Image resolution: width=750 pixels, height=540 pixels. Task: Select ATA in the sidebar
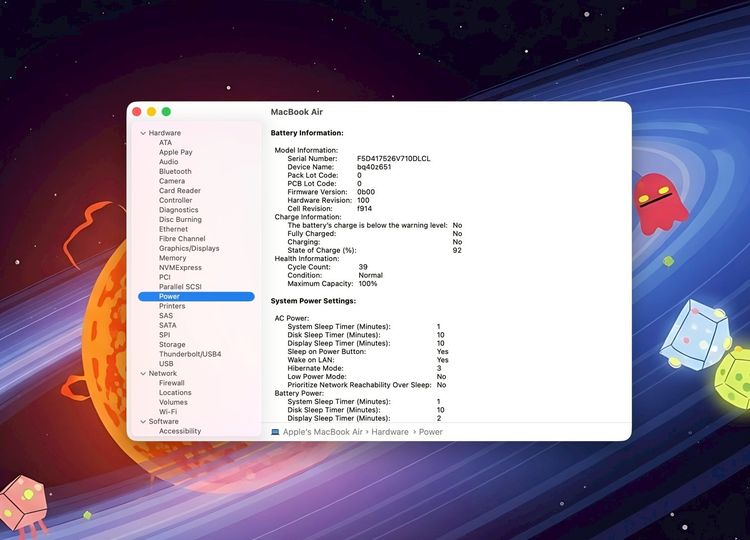(x=165, y=143)
